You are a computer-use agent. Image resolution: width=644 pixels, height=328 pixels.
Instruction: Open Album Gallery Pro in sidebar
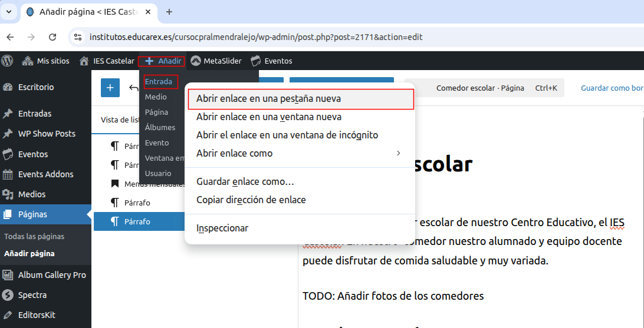pyautogui.click(x=52, y=275)
